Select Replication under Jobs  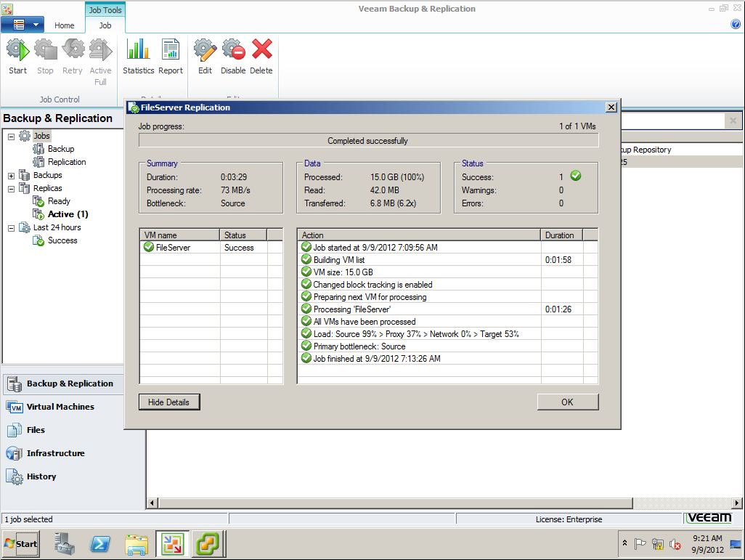[67, 162]
